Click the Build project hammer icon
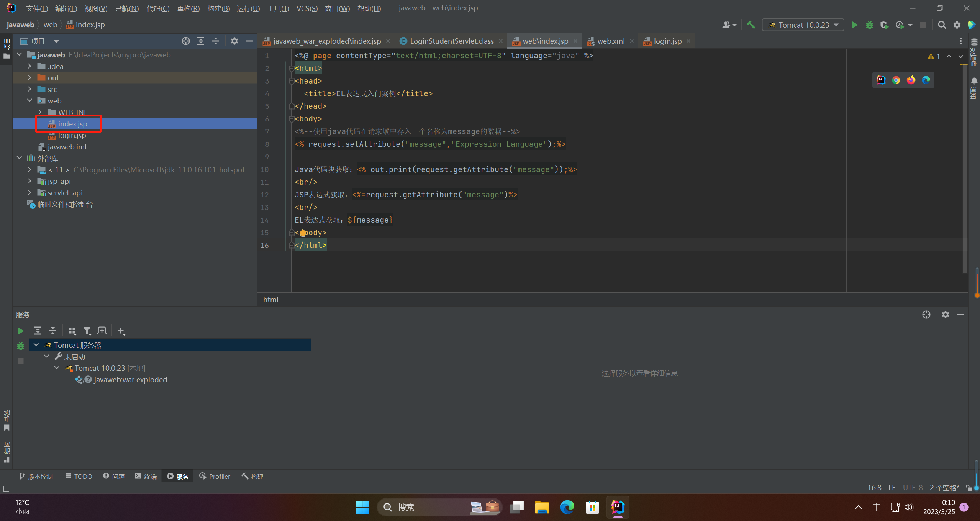The width and height of the screenshot is (980, 521). click(x=751, y=25)
